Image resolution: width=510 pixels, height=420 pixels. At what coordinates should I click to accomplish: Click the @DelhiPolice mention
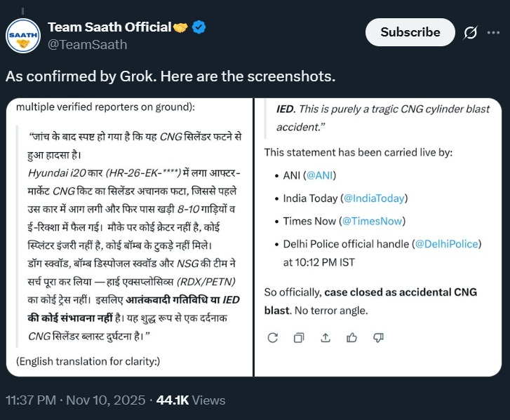tap(446, 243)
